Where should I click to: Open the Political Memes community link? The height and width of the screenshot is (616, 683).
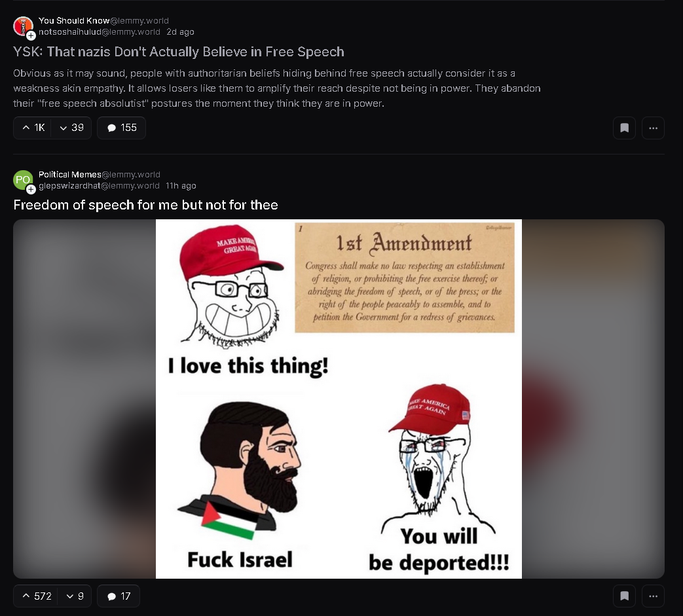pos(100,174)
